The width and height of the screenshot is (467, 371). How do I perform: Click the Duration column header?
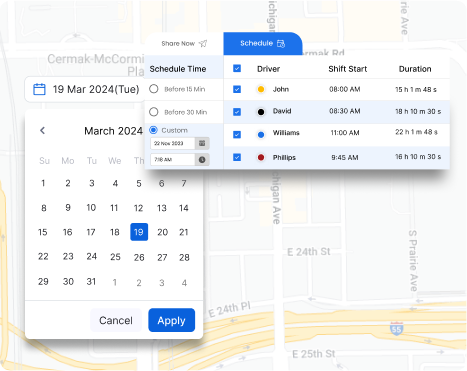[415, 69]
